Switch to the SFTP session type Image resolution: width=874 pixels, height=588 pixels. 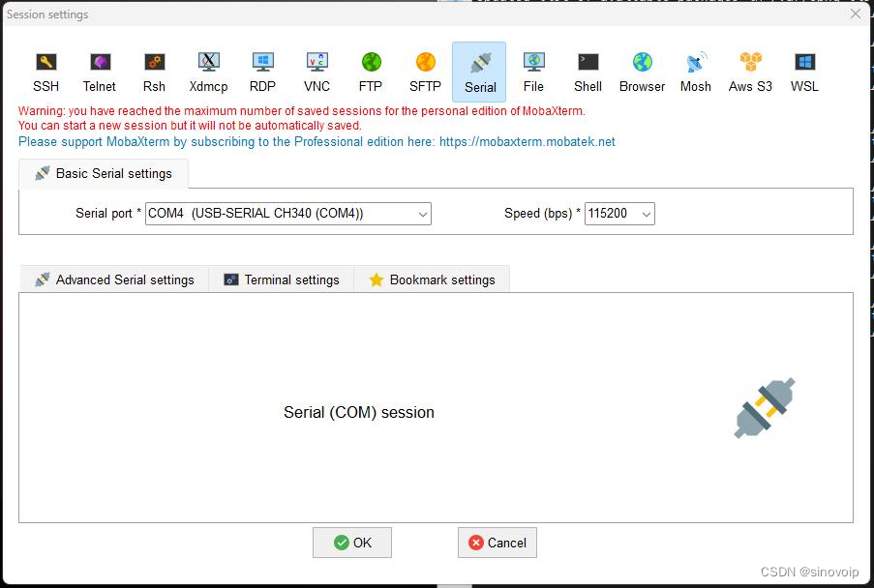pyautogui.click(x=425, y=72)
